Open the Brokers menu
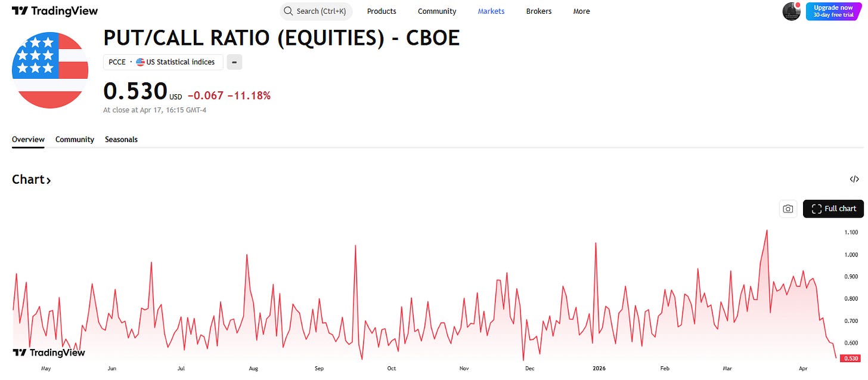This screenshot has height=380, width=868. point(539,11)
